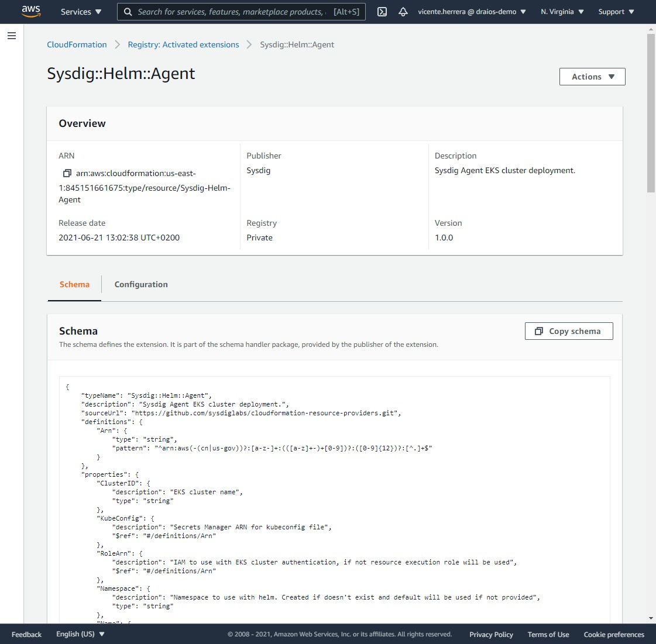Expand the Support menu
This screenshot has height=644, width=656.
[x=616, y=12]
